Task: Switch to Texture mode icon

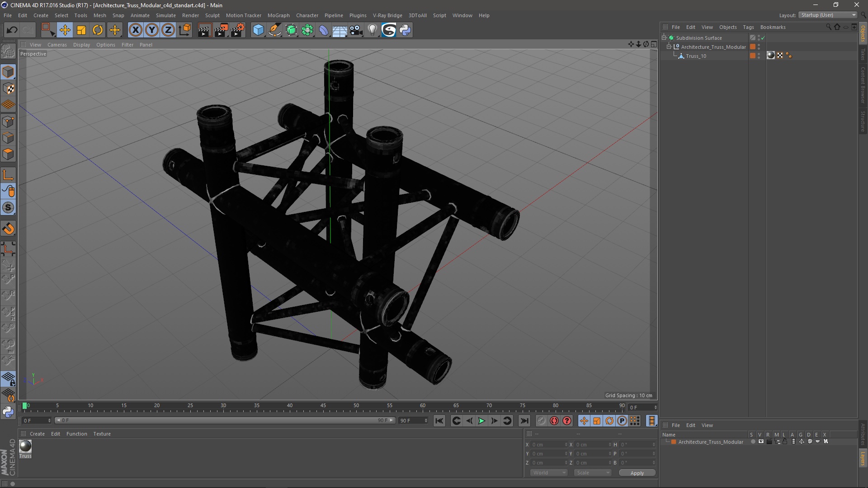Action: [8, 89]
